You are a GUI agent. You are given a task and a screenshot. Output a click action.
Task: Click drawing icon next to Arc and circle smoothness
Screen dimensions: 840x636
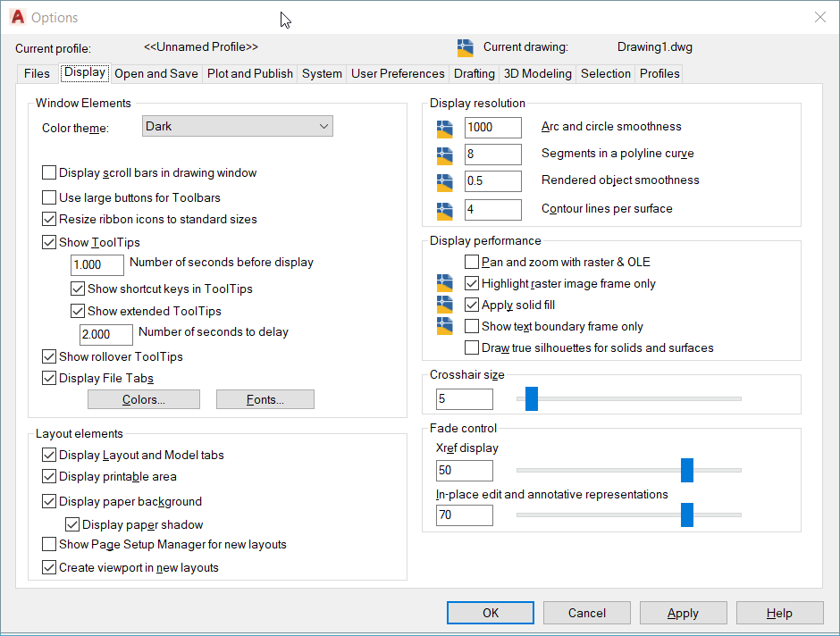click(x=445, y=129)
